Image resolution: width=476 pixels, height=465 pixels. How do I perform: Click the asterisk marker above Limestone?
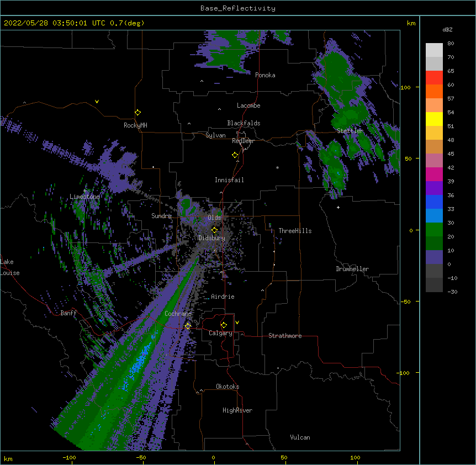(x=84, y=191)
